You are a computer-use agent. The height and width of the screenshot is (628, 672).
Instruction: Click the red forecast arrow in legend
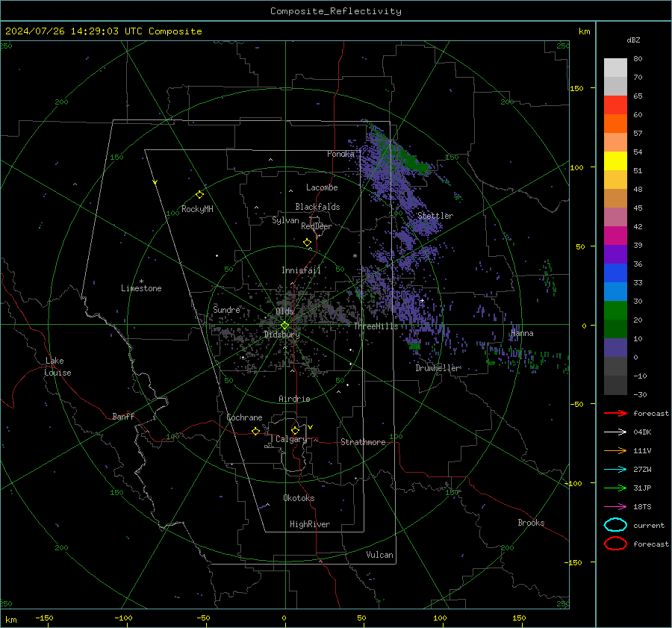(615, 413)
